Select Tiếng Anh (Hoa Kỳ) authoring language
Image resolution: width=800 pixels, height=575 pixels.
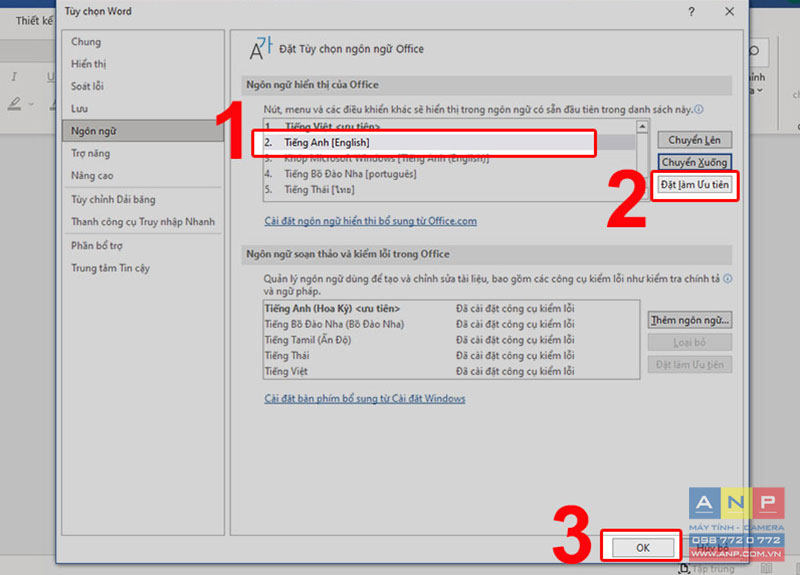pos(451,309)
